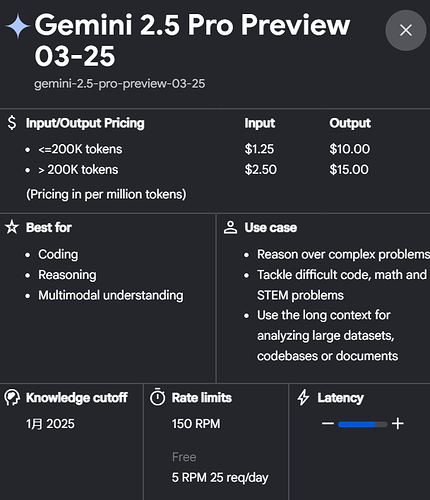The image size is (430, 500).
Task: Click the blue latency indicator bar
Action: [x=357, y=424]
